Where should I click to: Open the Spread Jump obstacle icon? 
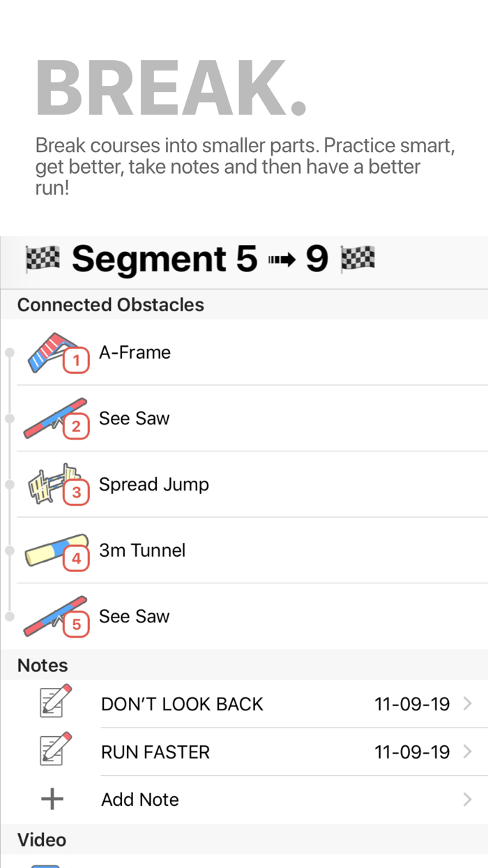coord(56,481)
